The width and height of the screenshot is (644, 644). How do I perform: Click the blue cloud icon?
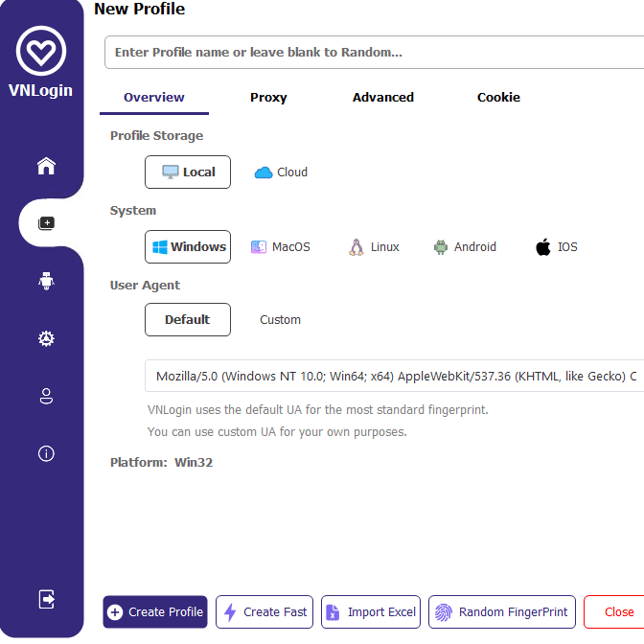pos(264,172)
